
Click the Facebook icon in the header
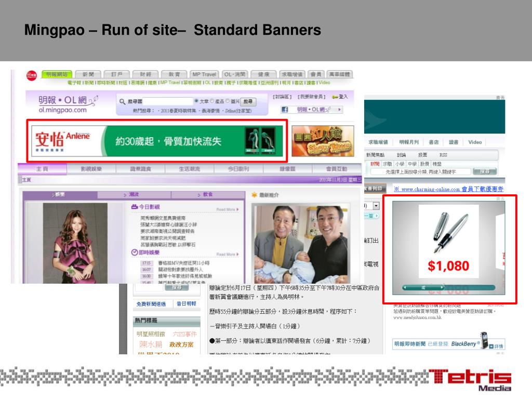[x=285, y=110]
